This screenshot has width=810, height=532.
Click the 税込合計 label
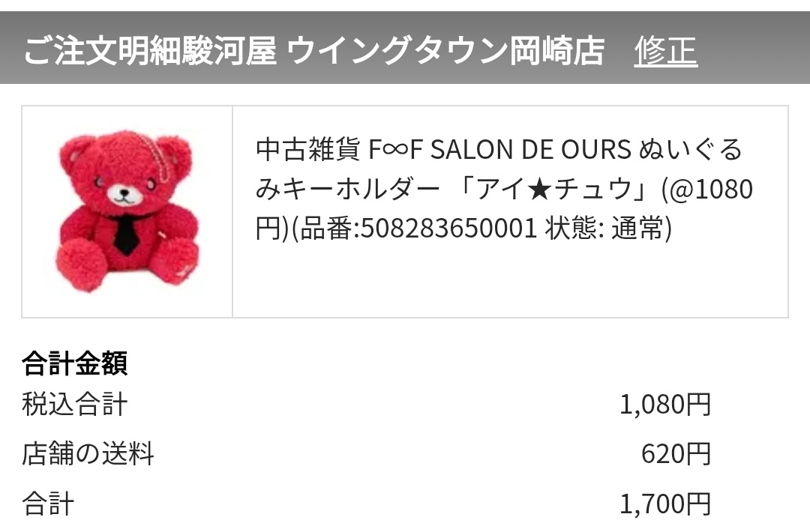coord(75,404)
